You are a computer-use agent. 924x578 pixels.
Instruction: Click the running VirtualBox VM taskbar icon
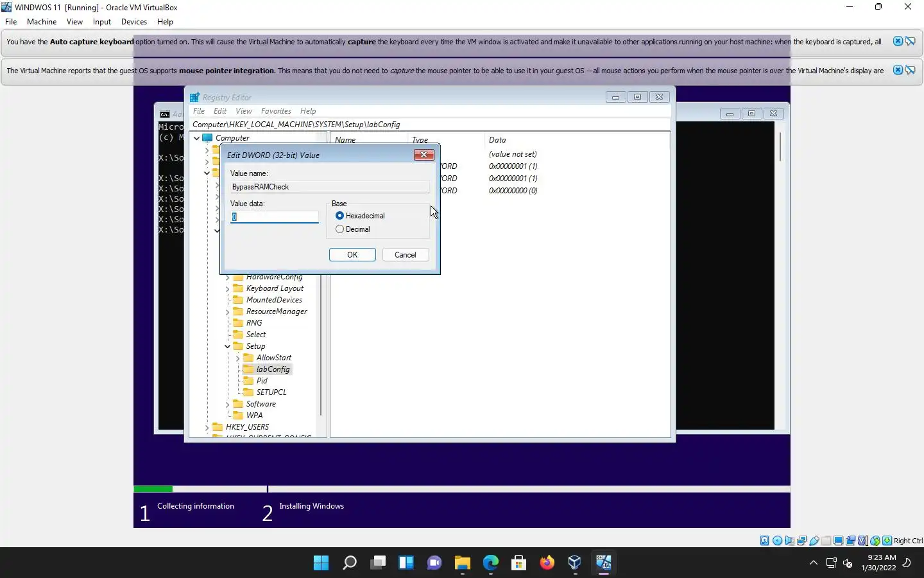pyautogui.click(x=603, y=563)
